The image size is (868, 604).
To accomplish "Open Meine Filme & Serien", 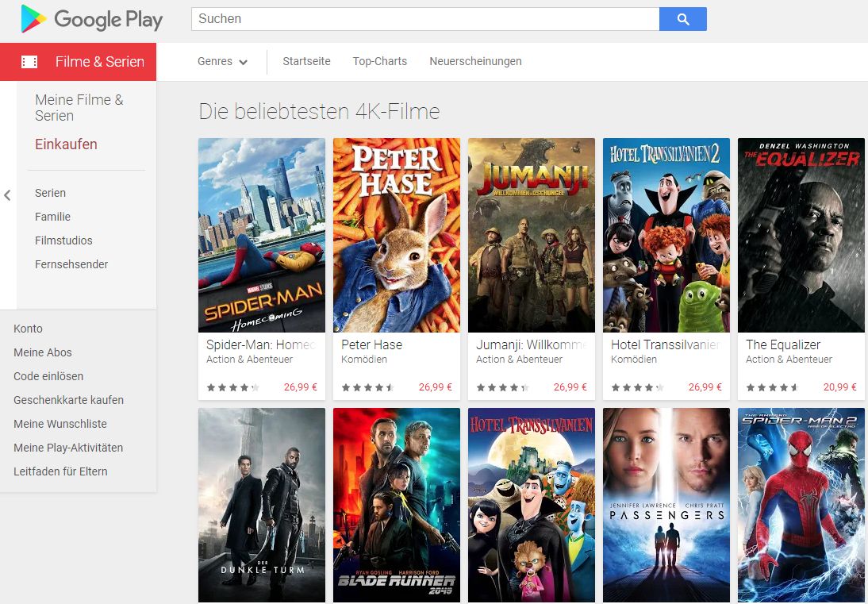I will pyautogui.click(x=79, y=107).
